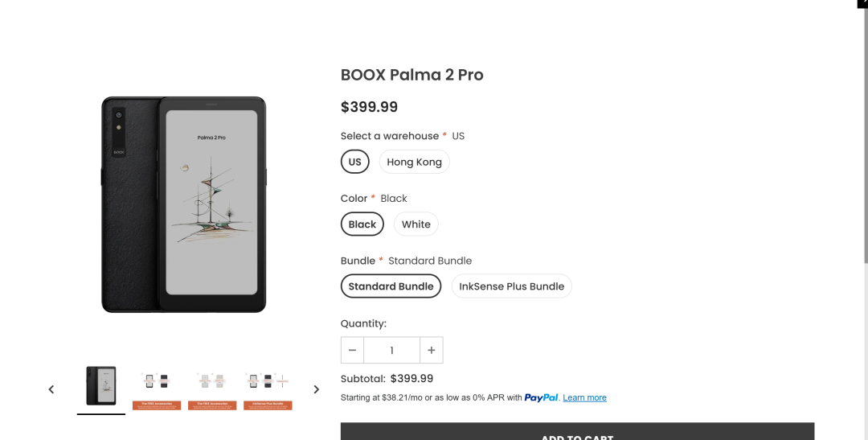Select the InkSense Plus Bundle option
This screenshot has height=440, width=868.
pos(511,286)
